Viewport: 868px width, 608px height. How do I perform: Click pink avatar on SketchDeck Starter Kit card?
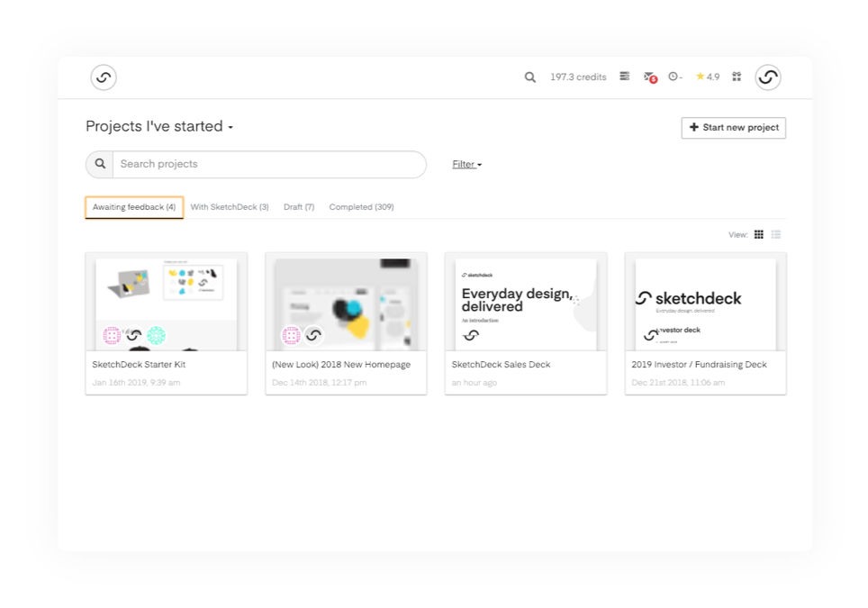pos(112,335)
